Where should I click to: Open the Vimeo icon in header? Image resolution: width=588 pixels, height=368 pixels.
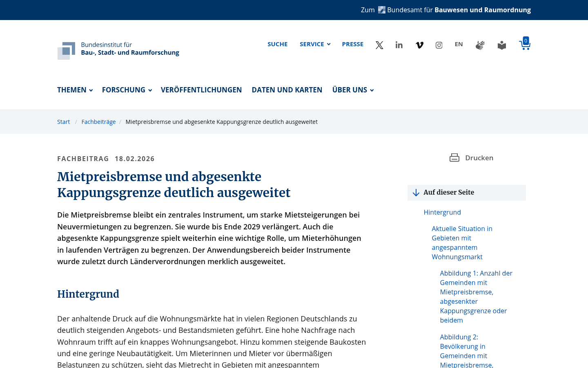419,45
